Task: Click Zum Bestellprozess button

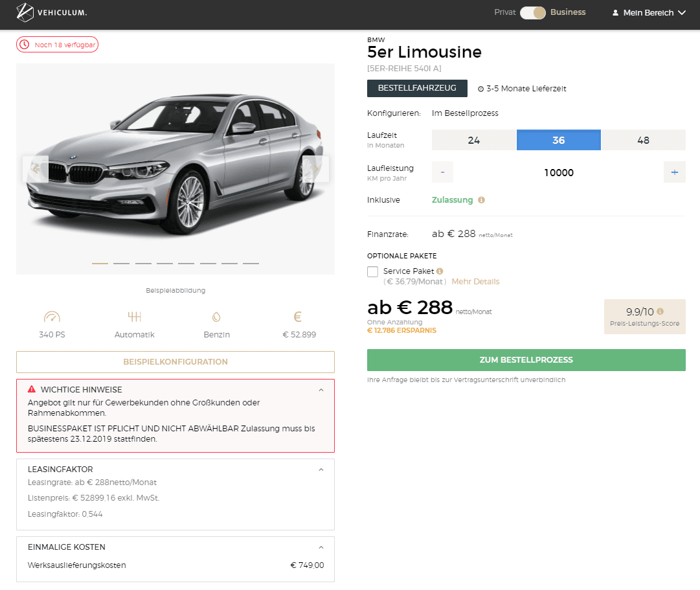Action: pyautogui.click(x=526, y=360)
